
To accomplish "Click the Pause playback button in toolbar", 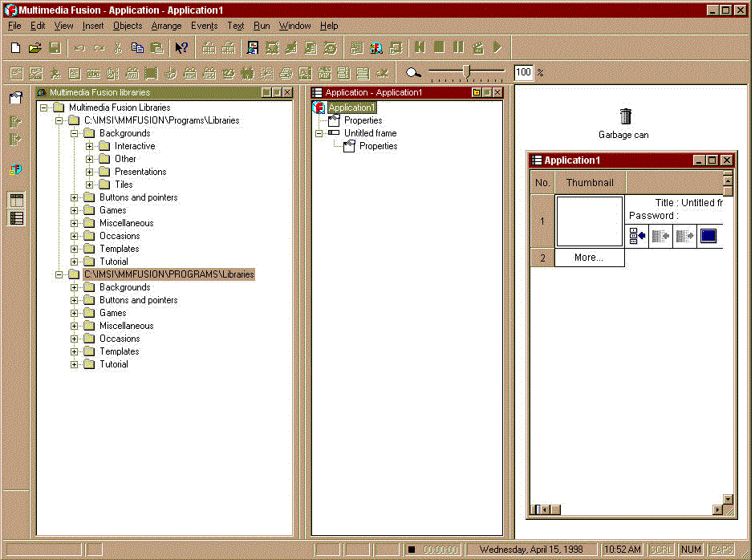I will (x=458, y=47).
